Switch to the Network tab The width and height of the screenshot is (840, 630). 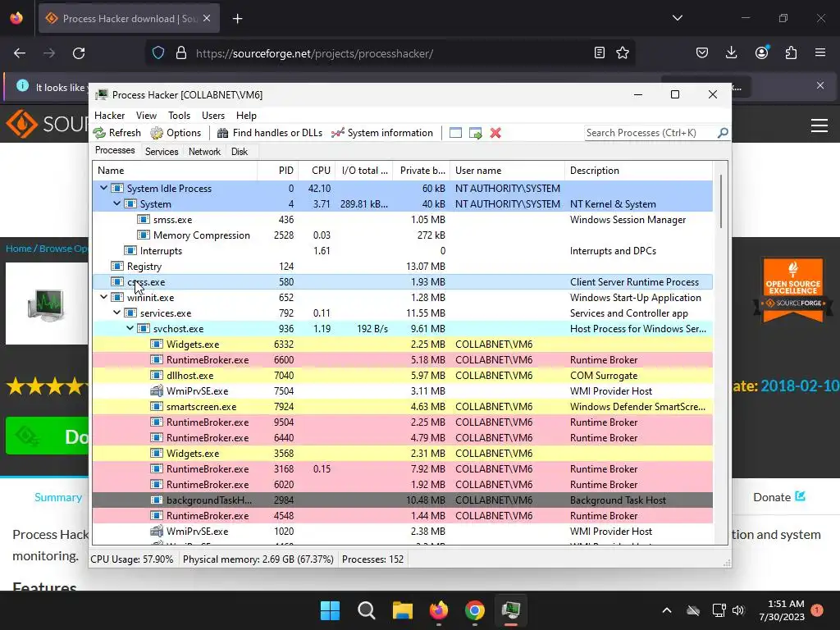(x=204, y=152)
